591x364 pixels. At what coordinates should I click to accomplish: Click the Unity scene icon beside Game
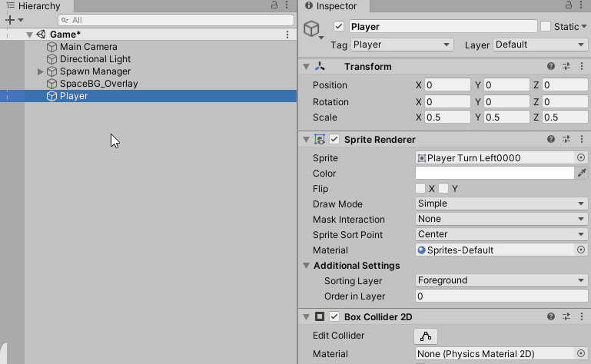(x=41, y=35)
